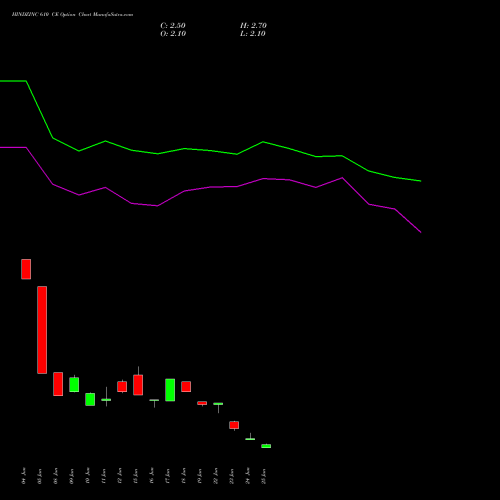
Task: Click the last green candlestick for 25 Jun
Action: [266, 446]
